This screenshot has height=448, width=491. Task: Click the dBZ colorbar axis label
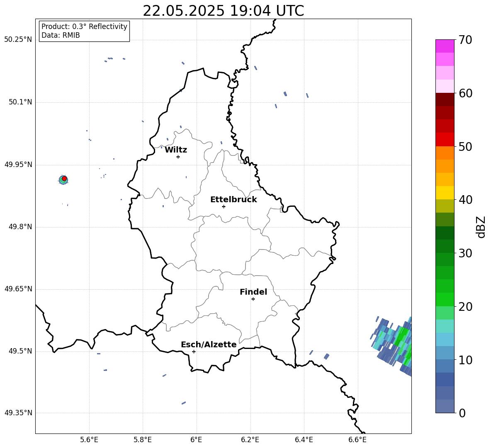(481, 227)
